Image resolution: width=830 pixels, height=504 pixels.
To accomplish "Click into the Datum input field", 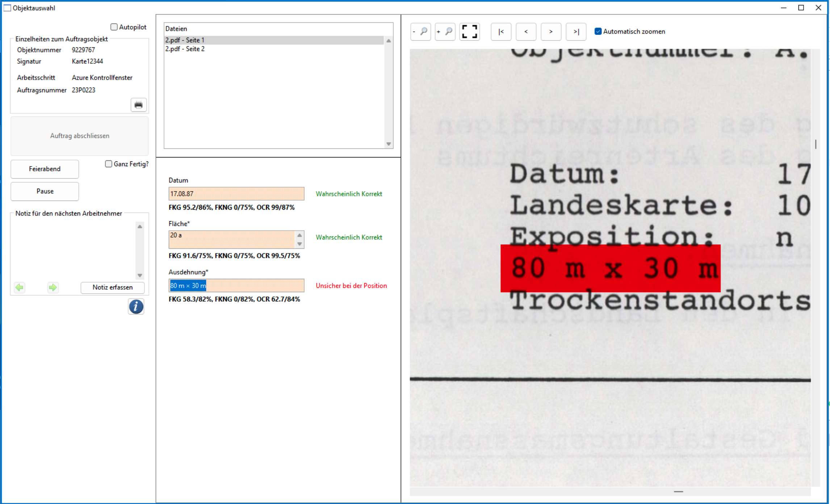I will pyautogui.click(x=236, y=194).
